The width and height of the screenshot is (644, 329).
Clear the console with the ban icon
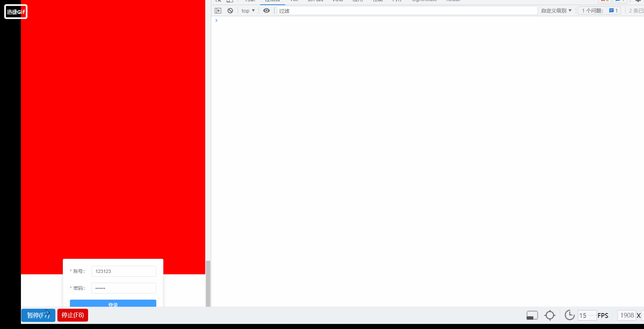coord(230,11)
